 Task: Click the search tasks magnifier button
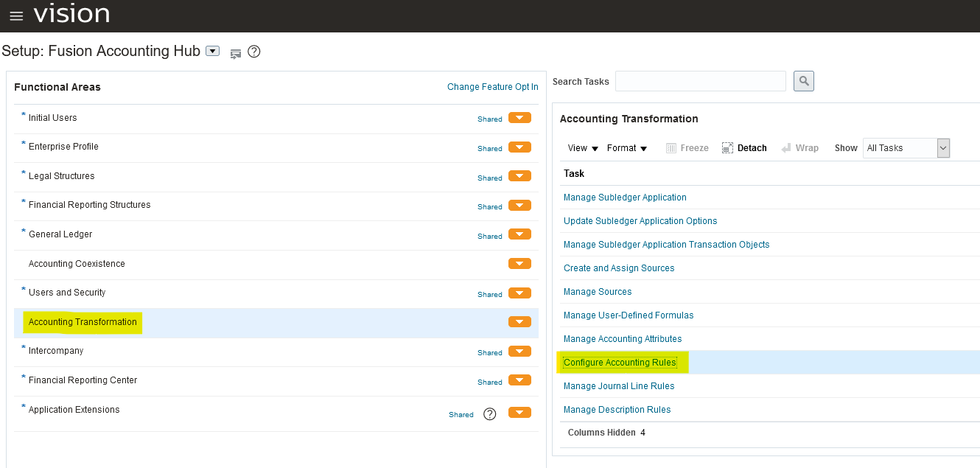pos(803,81)
